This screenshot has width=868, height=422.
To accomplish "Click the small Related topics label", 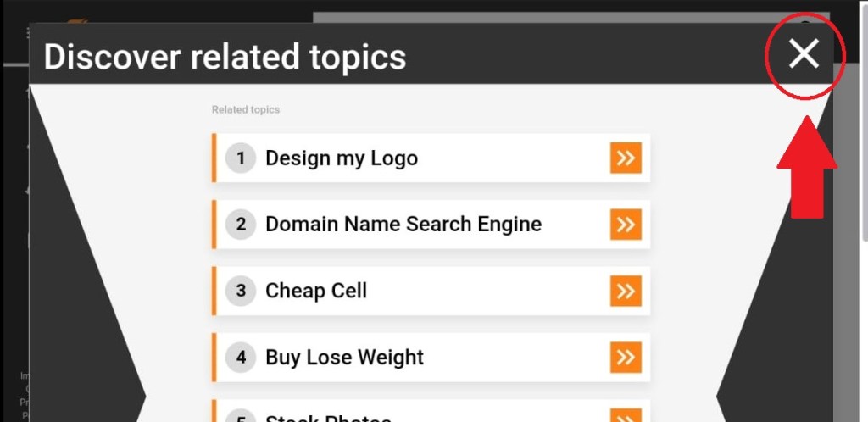I will (246, 109).
